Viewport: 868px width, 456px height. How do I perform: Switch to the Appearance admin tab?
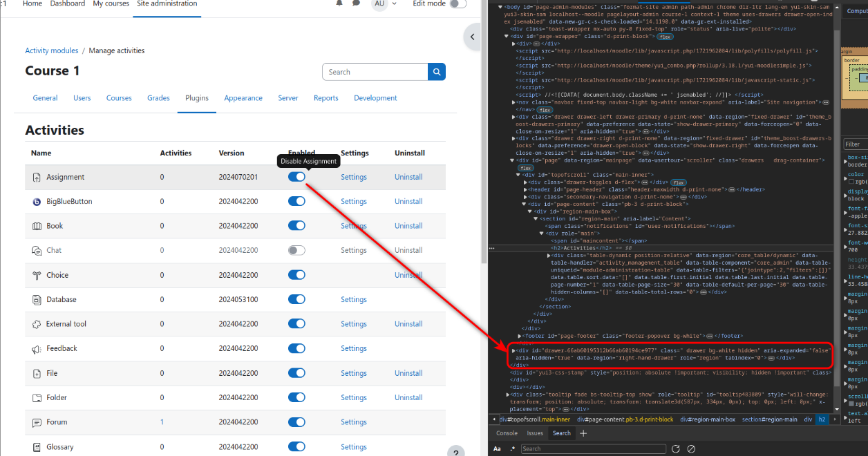point(243,98)
